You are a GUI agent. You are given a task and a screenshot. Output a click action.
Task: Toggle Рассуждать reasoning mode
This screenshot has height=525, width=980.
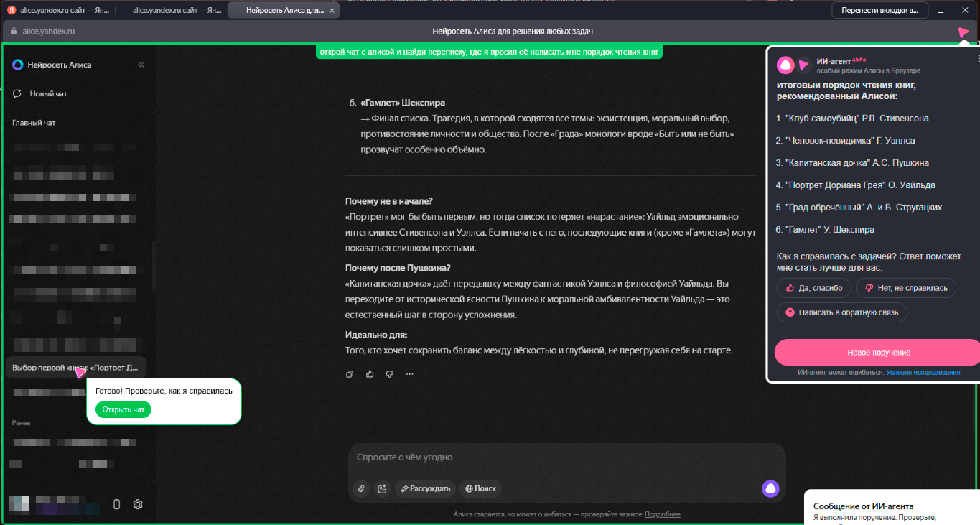426,488
